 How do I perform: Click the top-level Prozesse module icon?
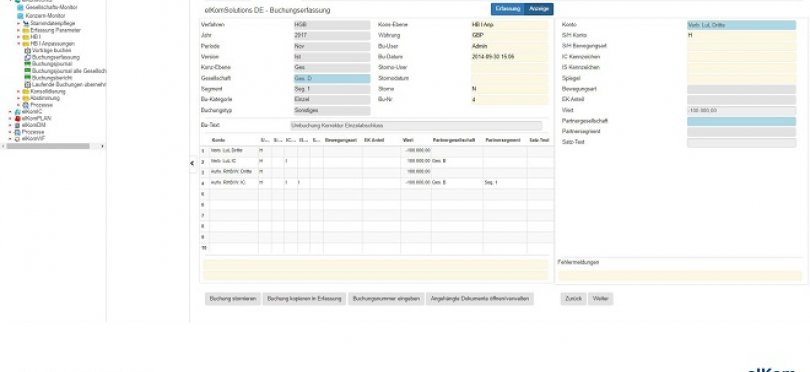[x=18, y=132]
